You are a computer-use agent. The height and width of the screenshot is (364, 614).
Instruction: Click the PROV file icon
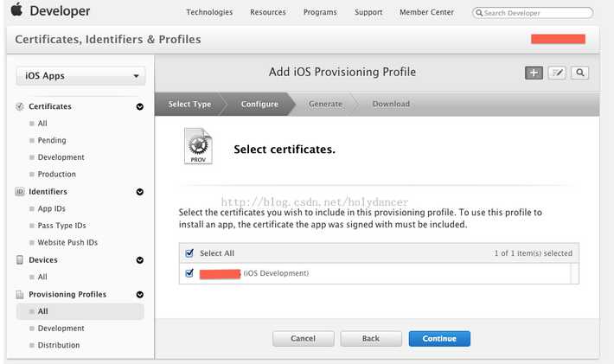tap(198, 146)
